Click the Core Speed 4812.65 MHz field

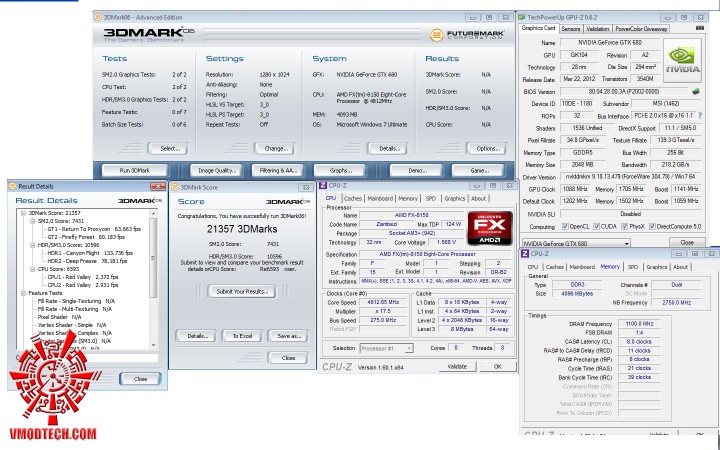coord(383,302)
